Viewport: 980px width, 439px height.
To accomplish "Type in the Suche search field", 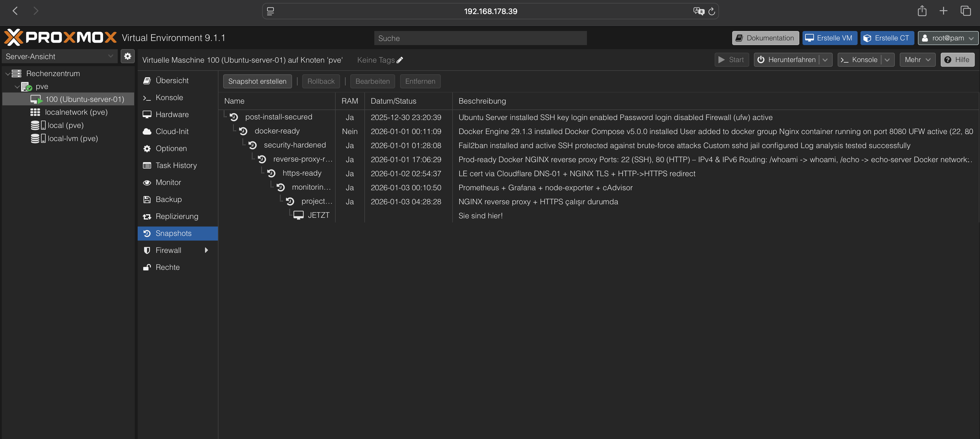I will click(x=480, y=38).
